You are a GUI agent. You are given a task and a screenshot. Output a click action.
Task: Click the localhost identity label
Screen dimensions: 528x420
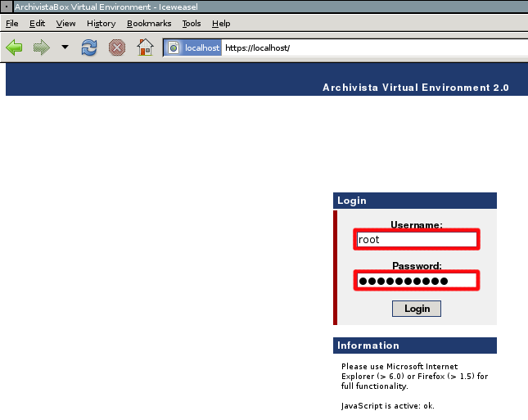point(202,47)
